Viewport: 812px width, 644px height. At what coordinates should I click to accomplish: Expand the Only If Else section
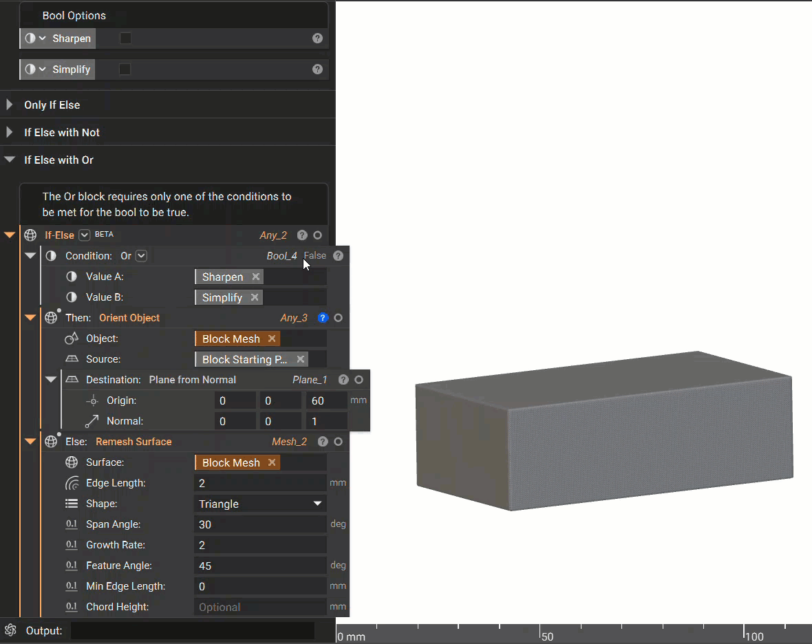10,105
